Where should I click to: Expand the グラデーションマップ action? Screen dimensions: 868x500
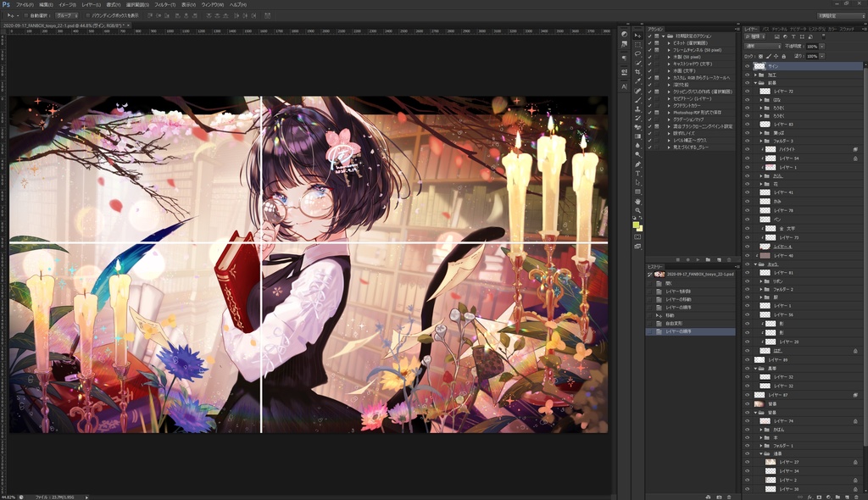point(669,119)
